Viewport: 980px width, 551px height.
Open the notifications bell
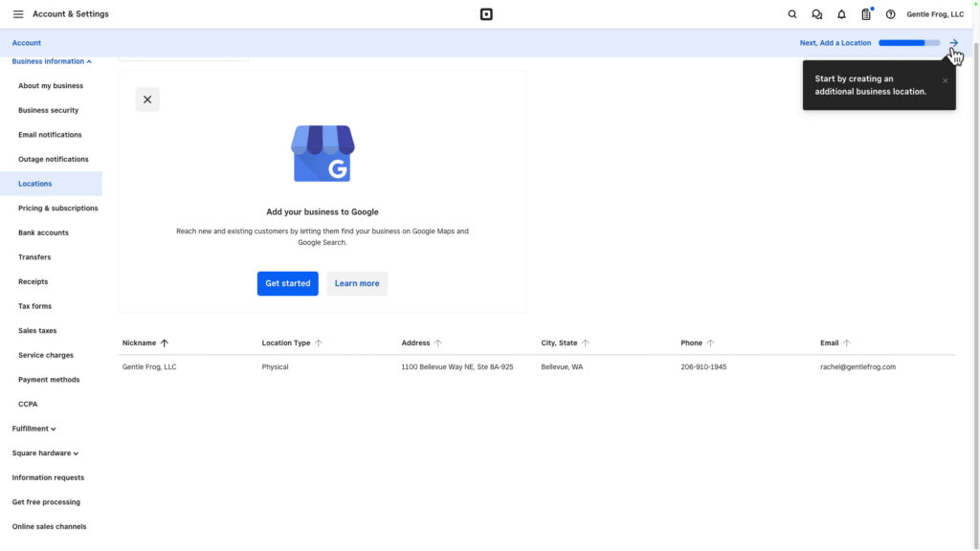[x=841, y=14]
